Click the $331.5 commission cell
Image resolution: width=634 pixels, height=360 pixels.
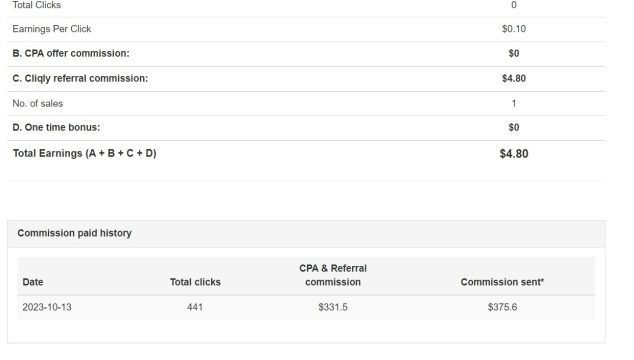[x=333, y=307]
